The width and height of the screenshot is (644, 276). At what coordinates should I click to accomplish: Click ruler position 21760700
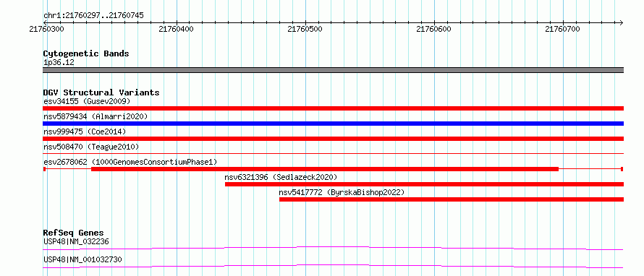click(562, 29)
